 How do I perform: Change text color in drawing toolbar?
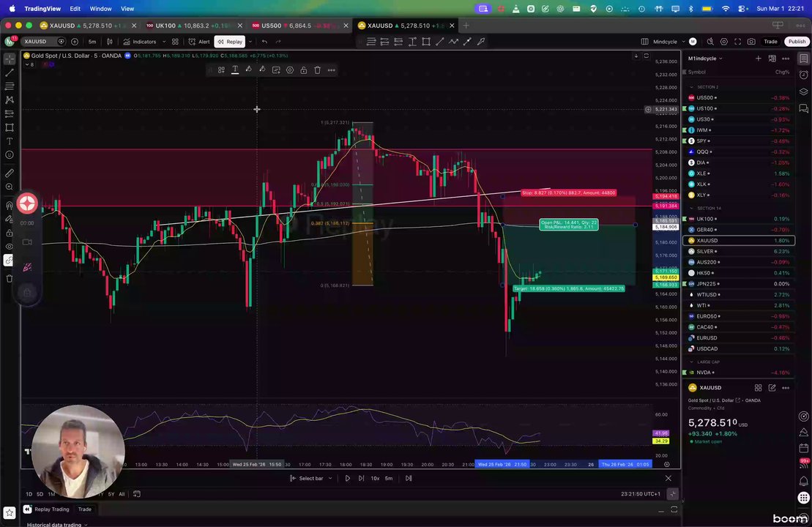(235, 70)
